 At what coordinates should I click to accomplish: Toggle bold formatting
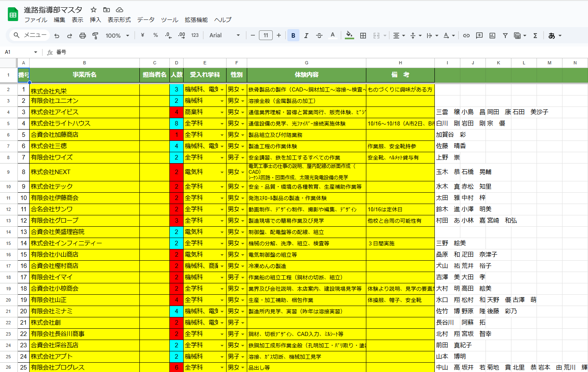click(293, 36)
